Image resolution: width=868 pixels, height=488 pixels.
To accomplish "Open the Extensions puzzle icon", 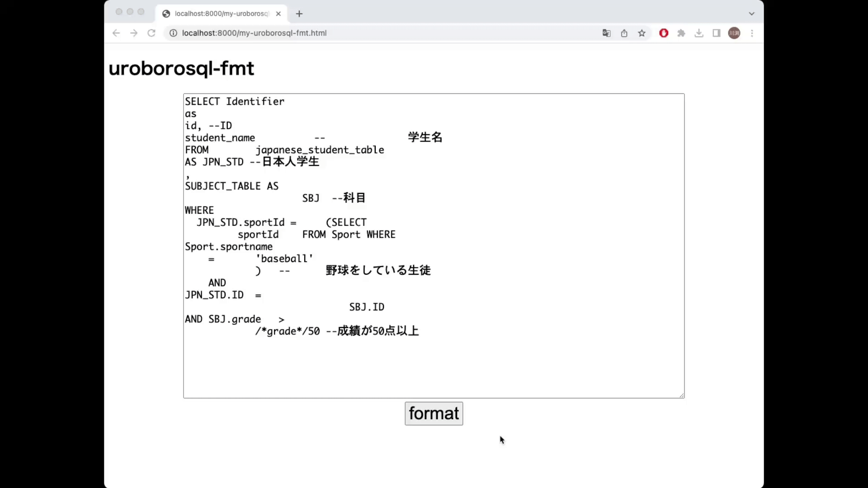I will click(x=681, y=33).
